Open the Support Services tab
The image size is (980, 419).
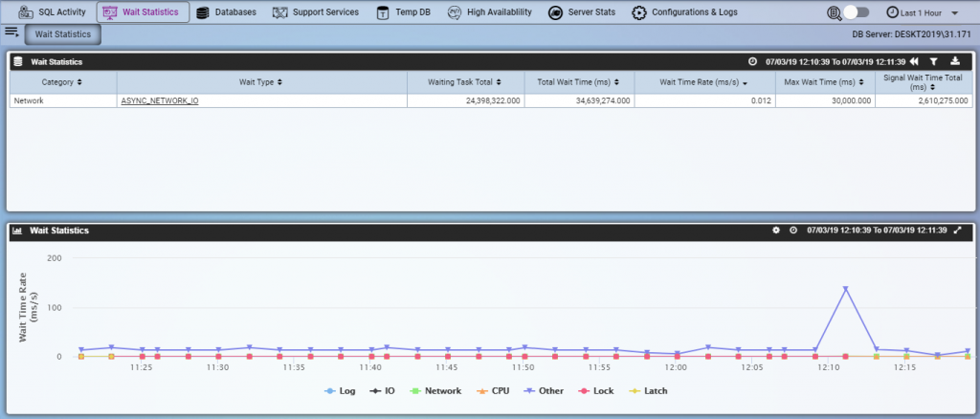[316, 11]
